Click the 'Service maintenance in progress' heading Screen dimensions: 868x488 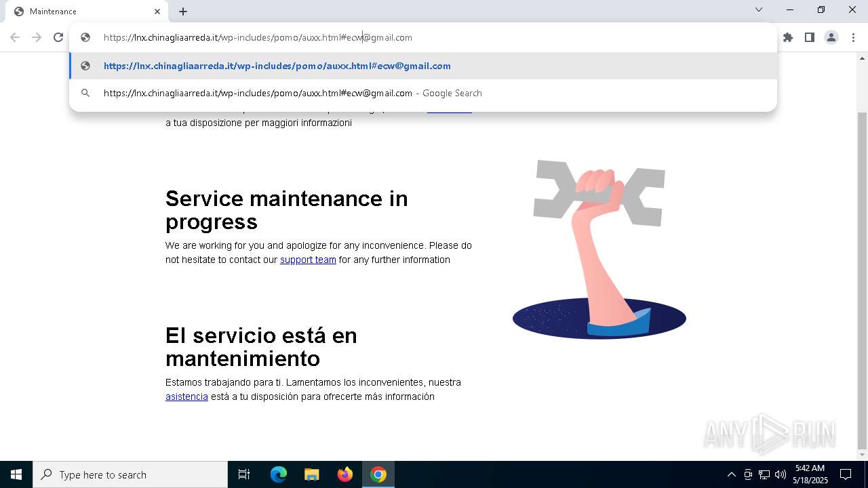(x=287, y=209)
